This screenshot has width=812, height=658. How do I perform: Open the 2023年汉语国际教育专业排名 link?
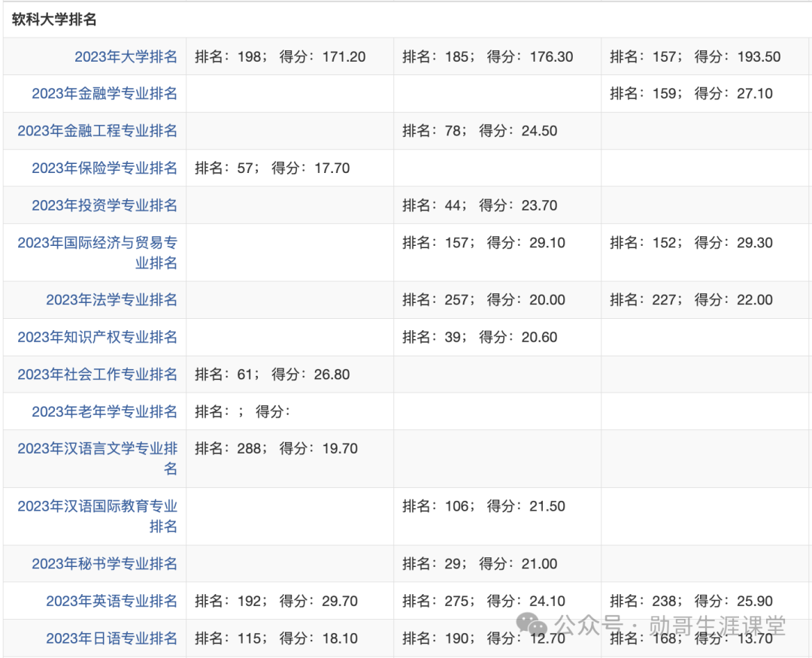97,516
